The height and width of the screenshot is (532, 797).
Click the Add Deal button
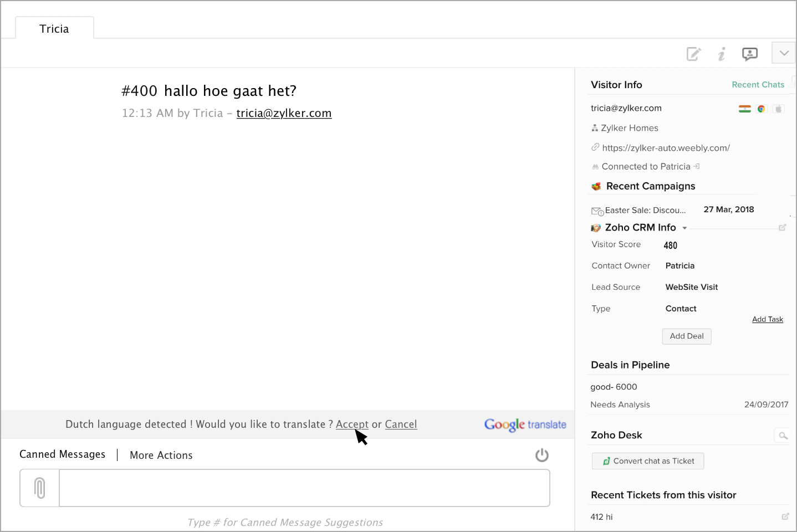687,336
